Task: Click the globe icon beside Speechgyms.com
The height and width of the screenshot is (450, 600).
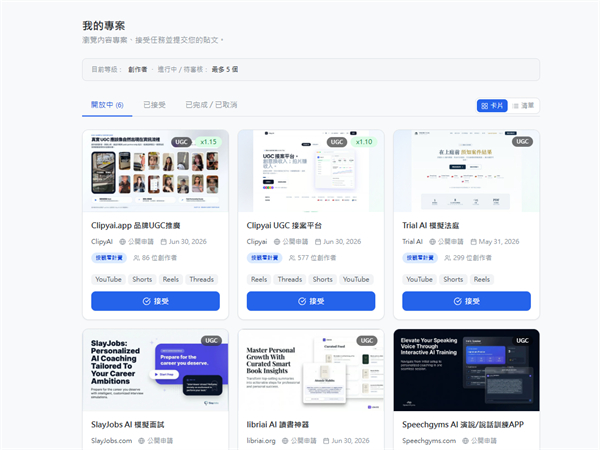Action: 465,441
